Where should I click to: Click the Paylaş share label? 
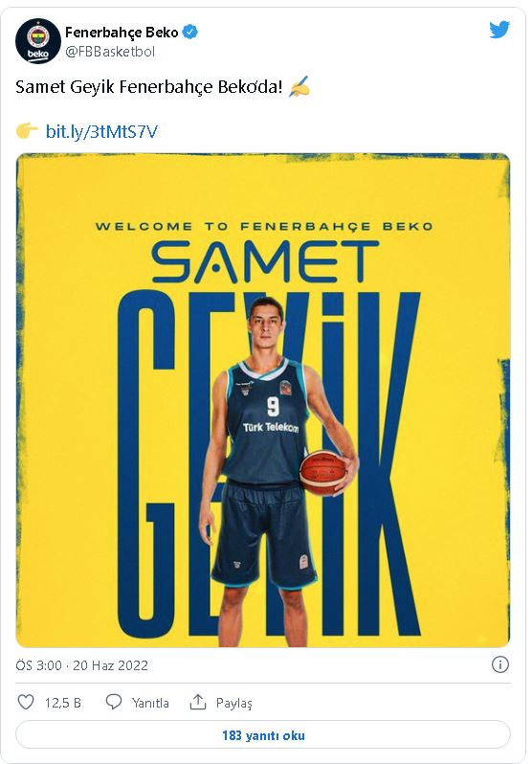[x=234, y=704]
